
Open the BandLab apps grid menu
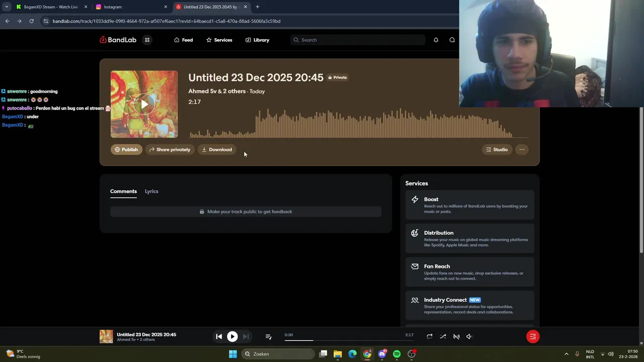(147, 40)
